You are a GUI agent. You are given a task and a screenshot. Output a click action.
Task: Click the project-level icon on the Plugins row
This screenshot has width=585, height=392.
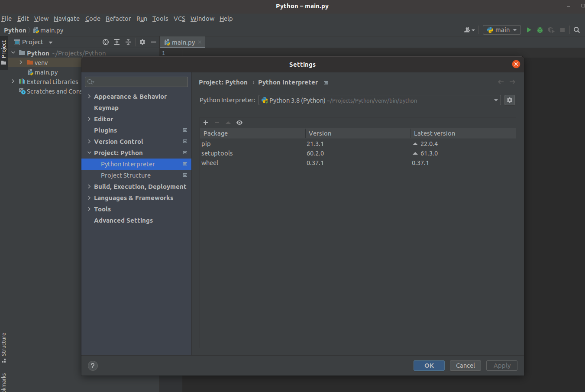coord(185,130)
